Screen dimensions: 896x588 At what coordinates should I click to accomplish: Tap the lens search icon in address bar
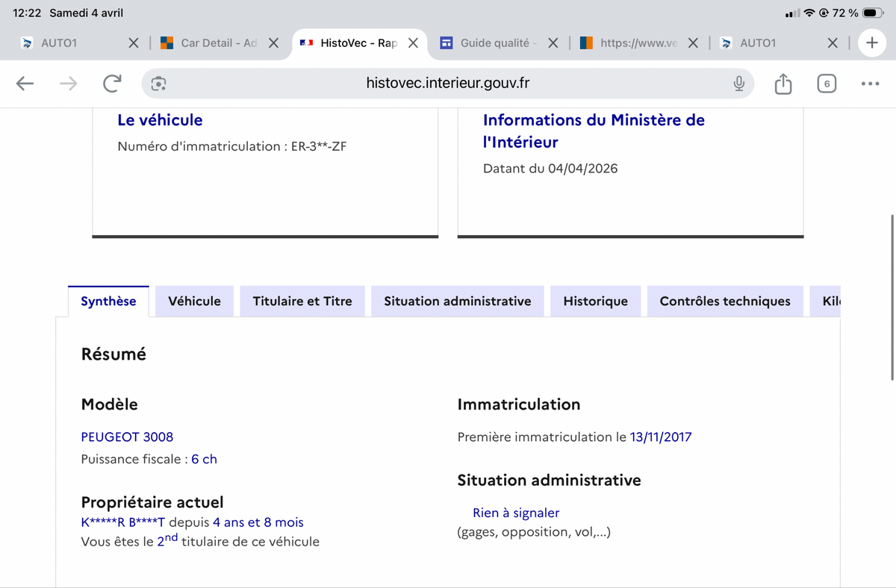tap(158, 84)
